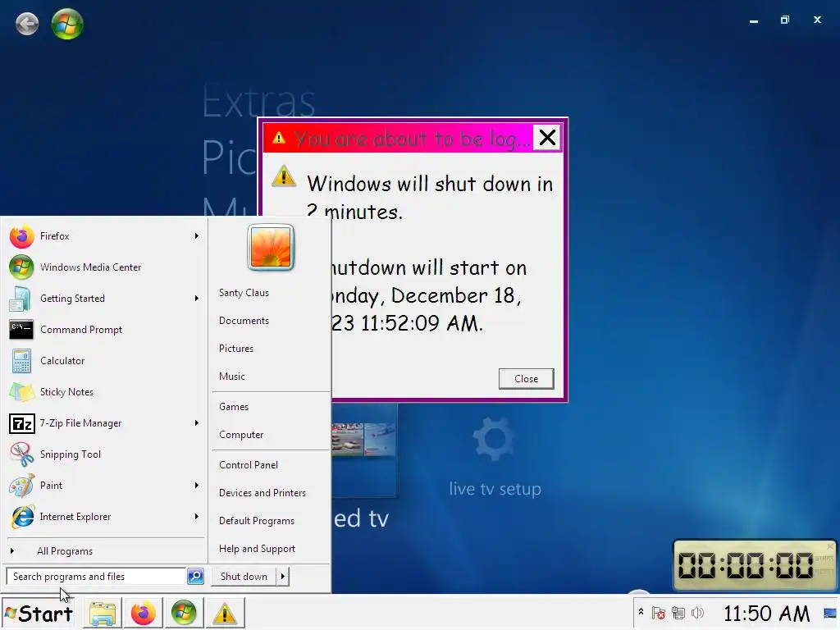Click the Shut down button
The height and width of the screenshot is (630, 840).
click(x=244, y=577)
